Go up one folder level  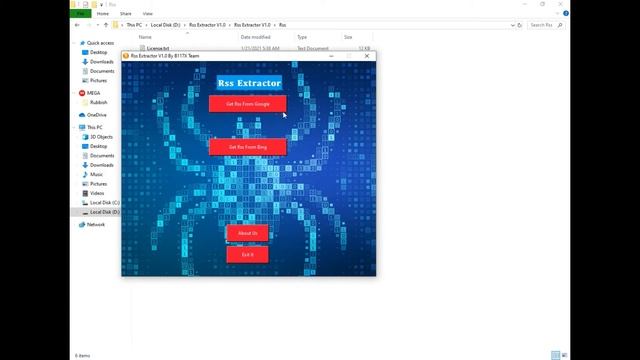pos(106,25)
